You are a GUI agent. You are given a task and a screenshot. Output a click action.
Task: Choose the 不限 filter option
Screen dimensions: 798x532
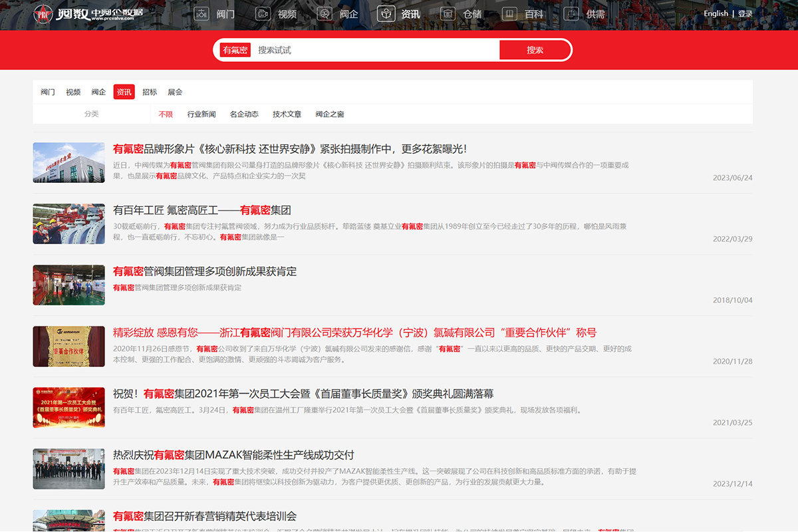166,114
